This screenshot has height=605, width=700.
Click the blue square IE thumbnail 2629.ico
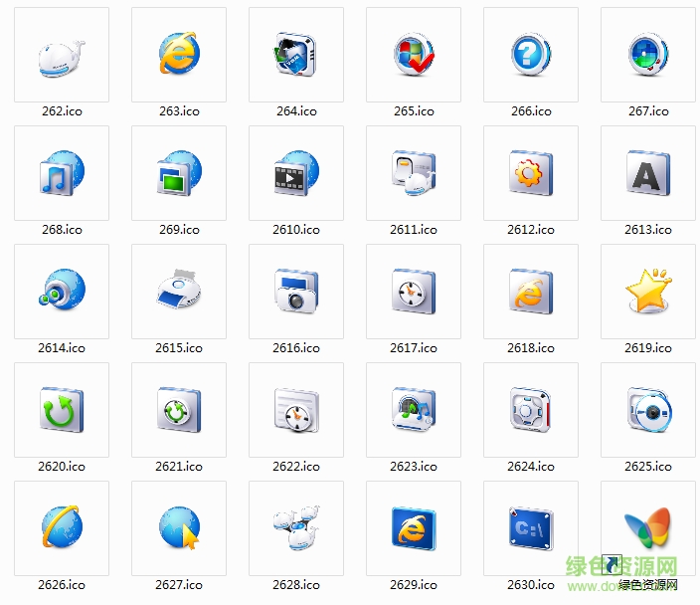pos(414,527)
